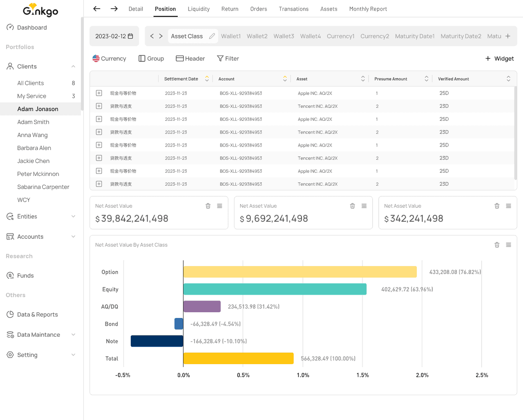Add a new Widget

pos(499,58)
